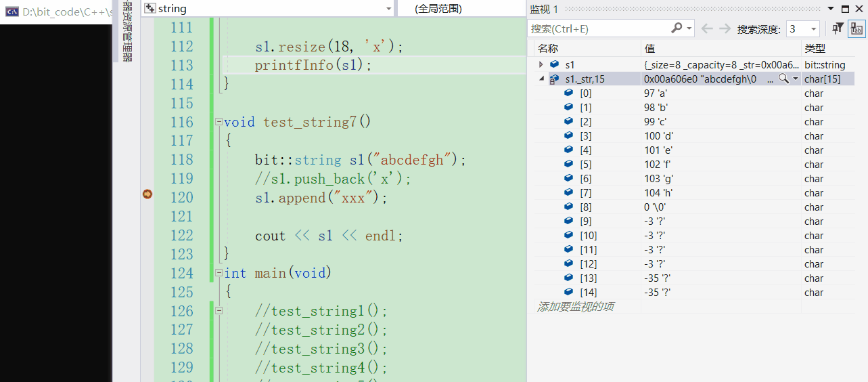The height and width of the screenshot is (382, 868).
Task: Click the visualizer magnifier icon in the s1._str value
Action: [x=783, y=79]
